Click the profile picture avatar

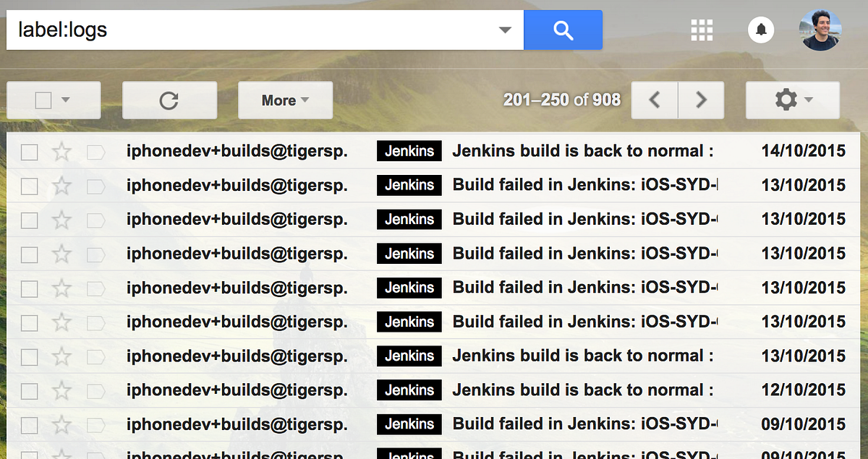click(x=820, y=30)
